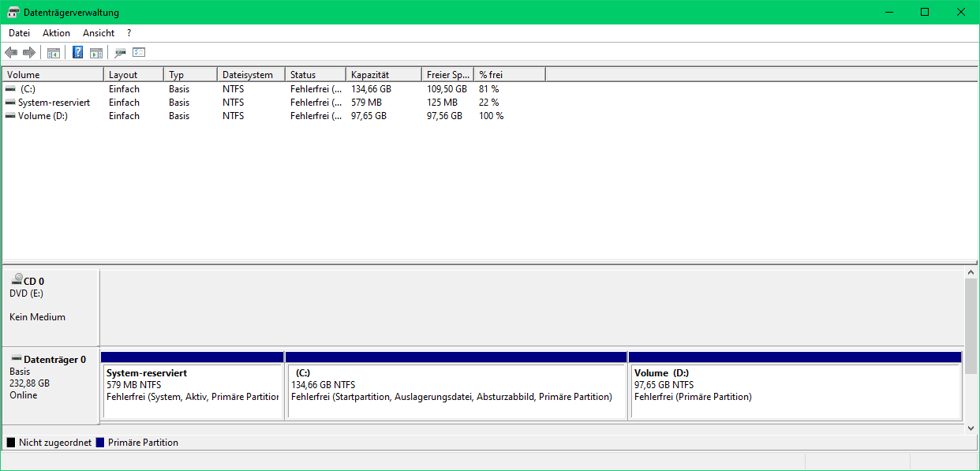The width and height of the screenshot is (980, 471).
Task: Click the checklist settings toolbar icon
Action: (140, 53)
